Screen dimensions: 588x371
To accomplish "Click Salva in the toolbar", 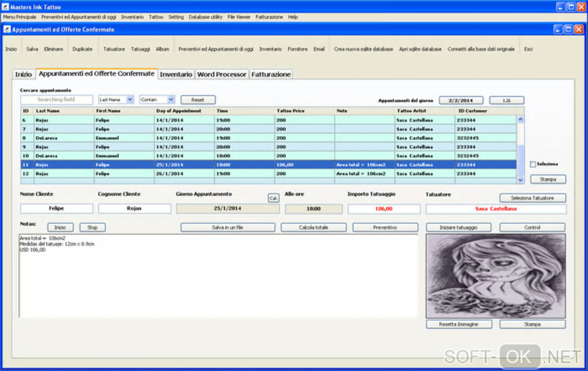I will tap(32, 49).
